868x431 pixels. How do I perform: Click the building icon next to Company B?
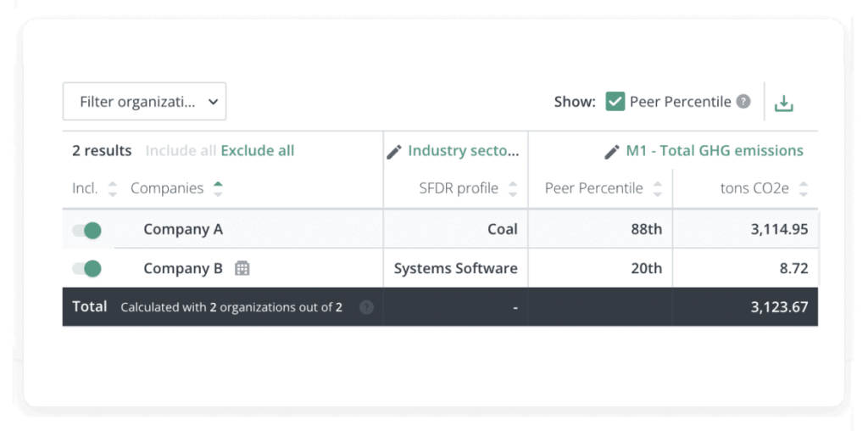pyautogui.click(x=242, y=269)
